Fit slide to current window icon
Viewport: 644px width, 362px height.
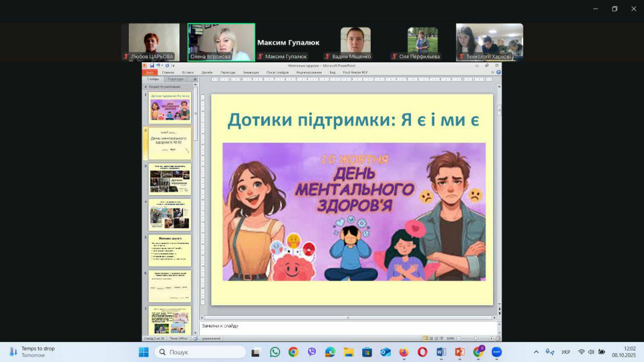[x=498, y=338]
